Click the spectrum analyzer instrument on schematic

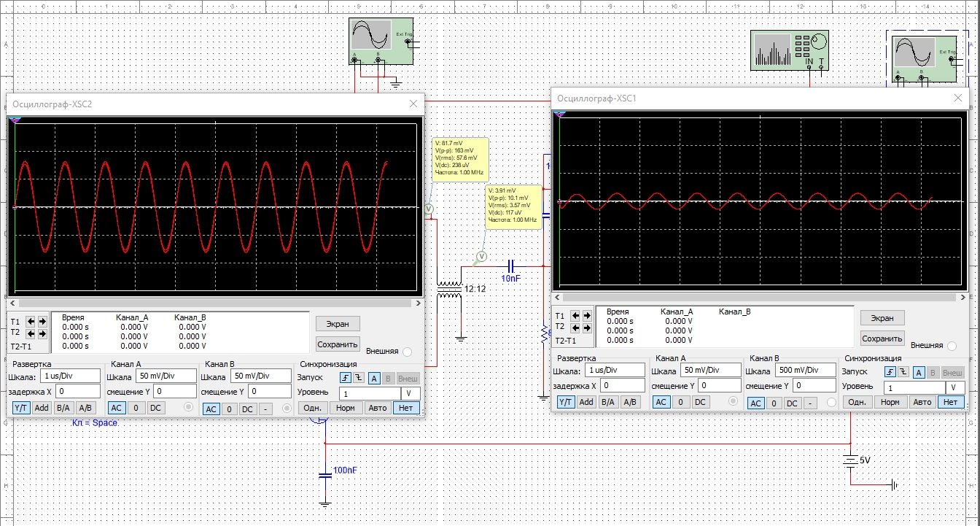coord(790,50)
